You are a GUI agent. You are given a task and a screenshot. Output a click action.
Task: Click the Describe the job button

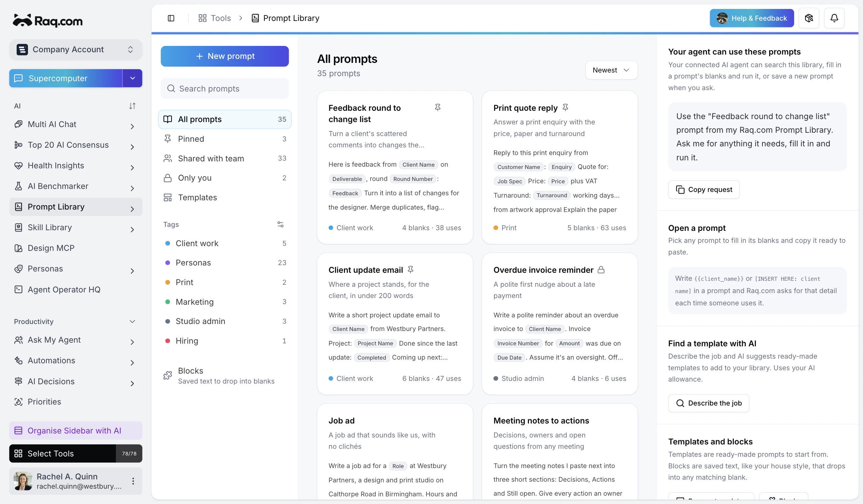tap(708, 403)
